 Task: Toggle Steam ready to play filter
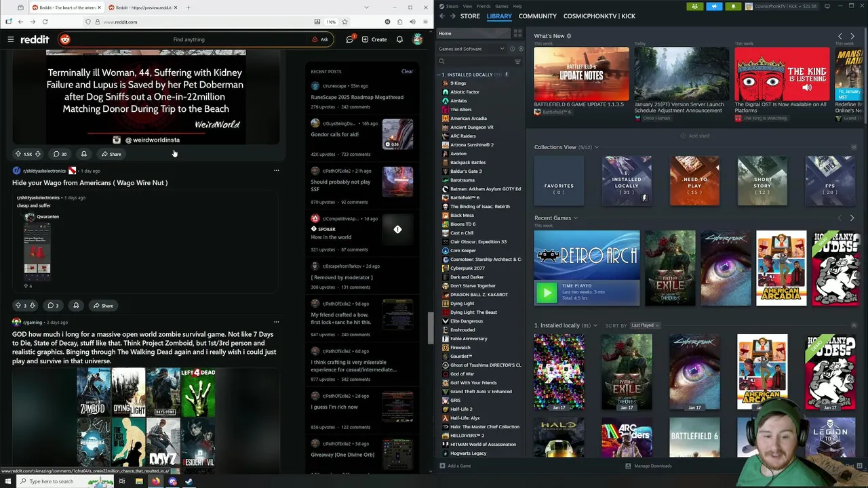tap(520, 49)
